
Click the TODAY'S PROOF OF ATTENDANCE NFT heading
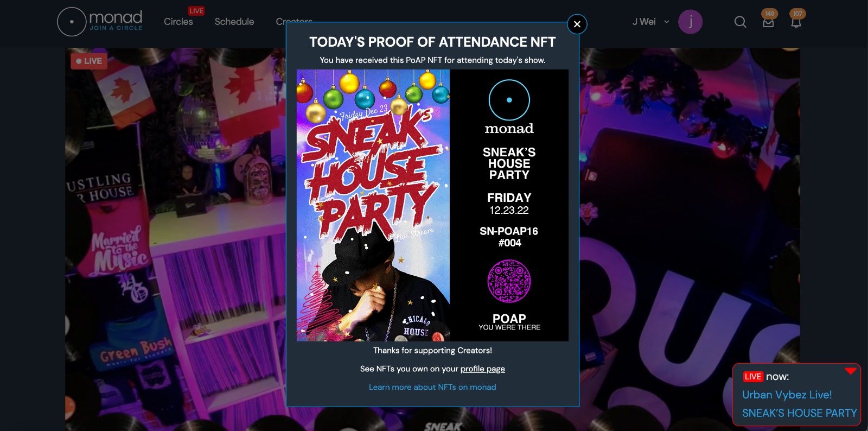[432, 42]
